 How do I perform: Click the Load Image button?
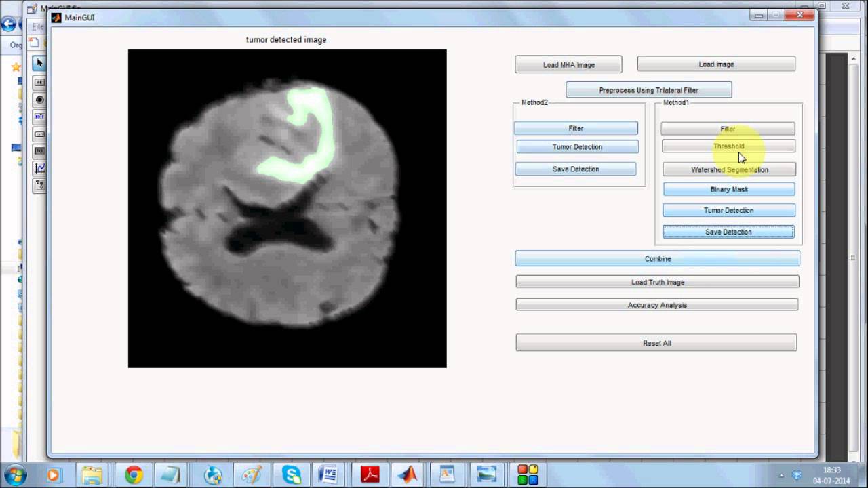(x=716, y=64)
